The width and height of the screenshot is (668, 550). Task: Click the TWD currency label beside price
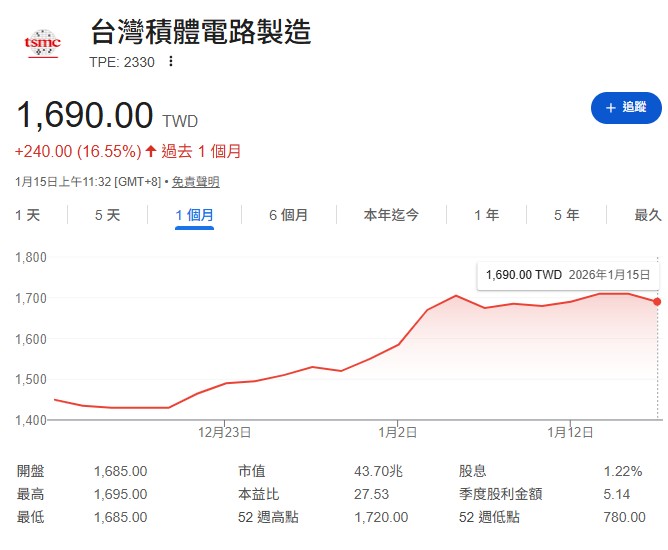180,121
